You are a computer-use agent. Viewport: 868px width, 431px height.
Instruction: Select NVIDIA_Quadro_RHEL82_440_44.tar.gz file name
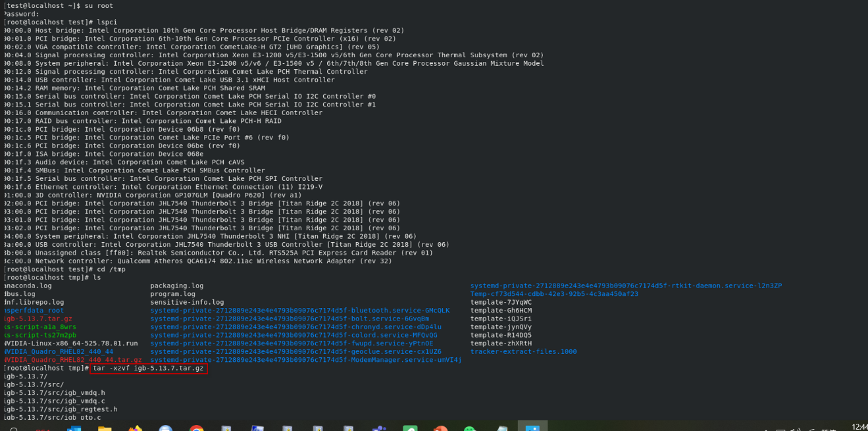(x=72, y=360)
